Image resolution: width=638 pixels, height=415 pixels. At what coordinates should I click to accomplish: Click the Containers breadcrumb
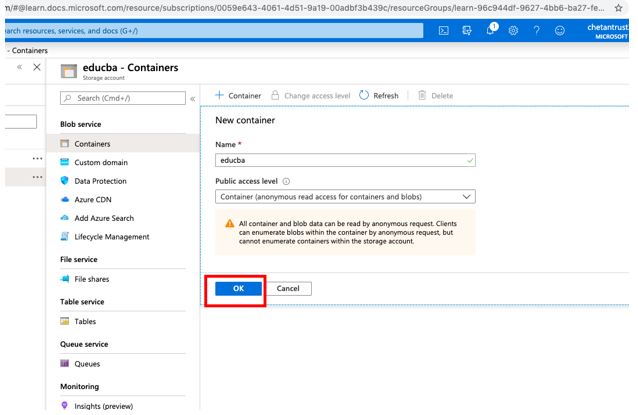click(29, 50)
